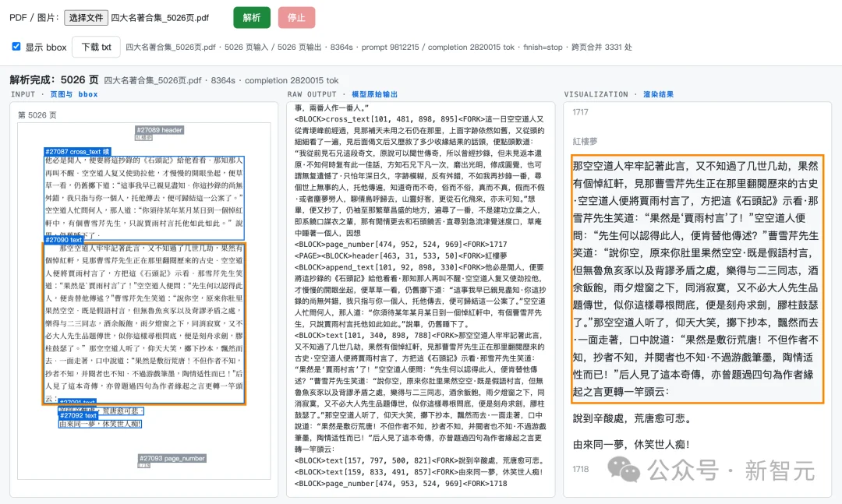Select the #27092 text bbox tag
Screen dimensions: 842x504
click(x=79, y=415)
